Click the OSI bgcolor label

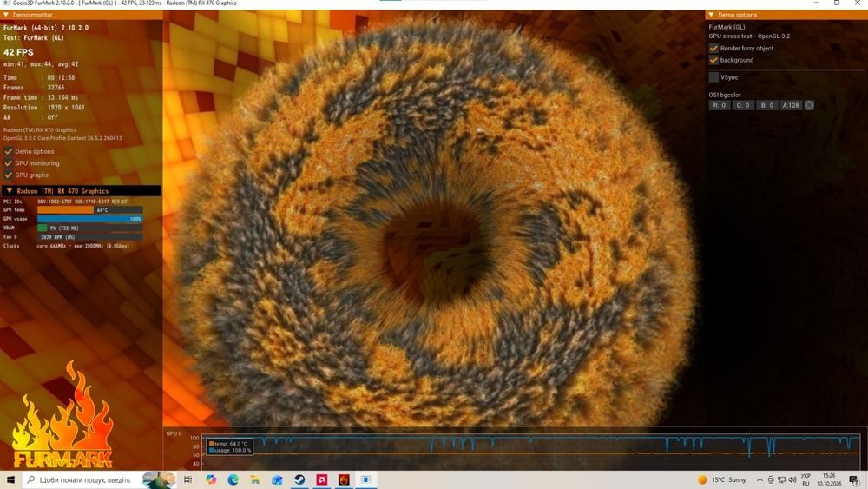(x=725, y=95)
